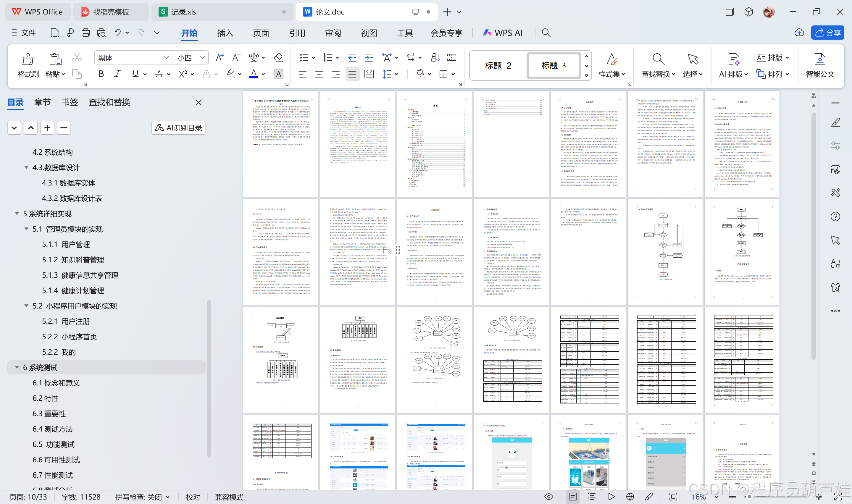852x504 pixels.
Task: Click the Format Painter (格式刷) icon
Action: [28, 59]
